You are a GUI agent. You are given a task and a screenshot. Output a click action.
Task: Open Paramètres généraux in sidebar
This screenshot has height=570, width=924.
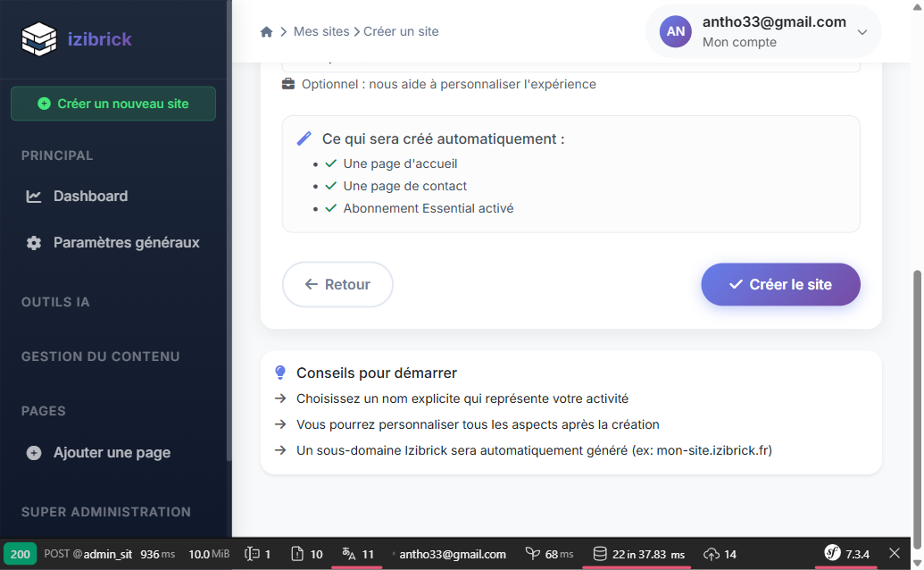pyautogui.click(x=126, y=243)
